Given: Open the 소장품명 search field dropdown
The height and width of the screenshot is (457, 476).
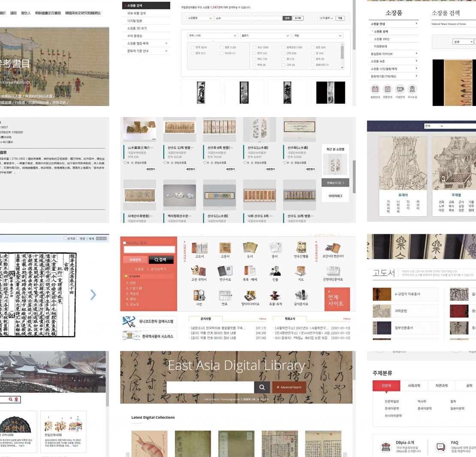Looking at the screenshot, I should tap(200, 18).
